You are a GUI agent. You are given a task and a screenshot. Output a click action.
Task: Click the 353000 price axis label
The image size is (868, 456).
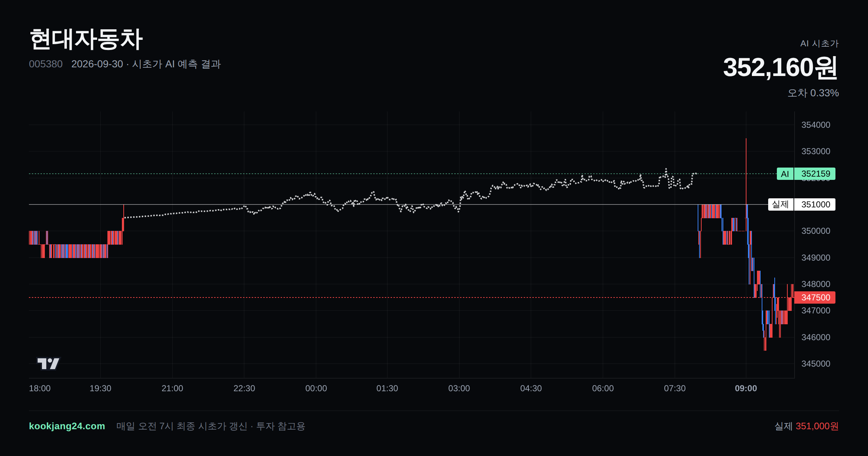(x=816, y=151)
